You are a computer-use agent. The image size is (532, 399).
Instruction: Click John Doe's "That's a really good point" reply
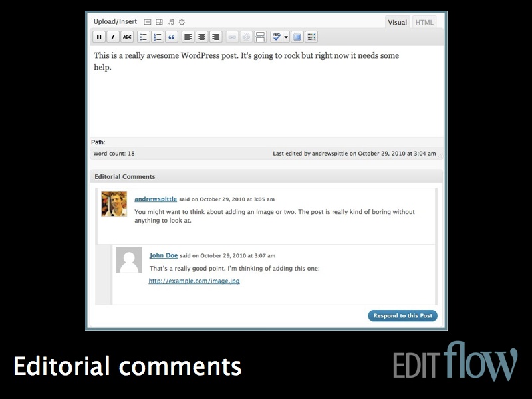point(235,269)
